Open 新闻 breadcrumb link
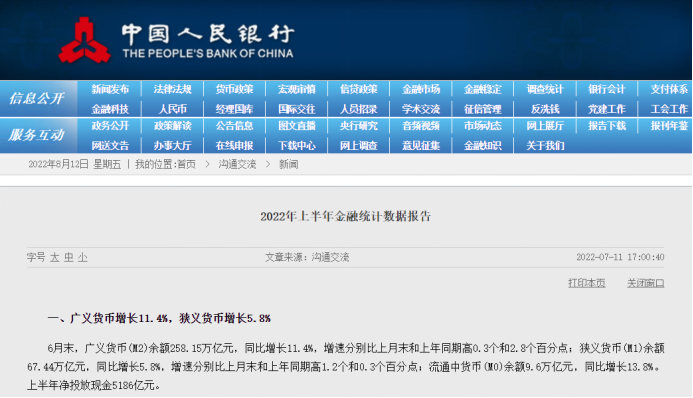Screen dimensions: 693x398 click(x=289, y=164)
